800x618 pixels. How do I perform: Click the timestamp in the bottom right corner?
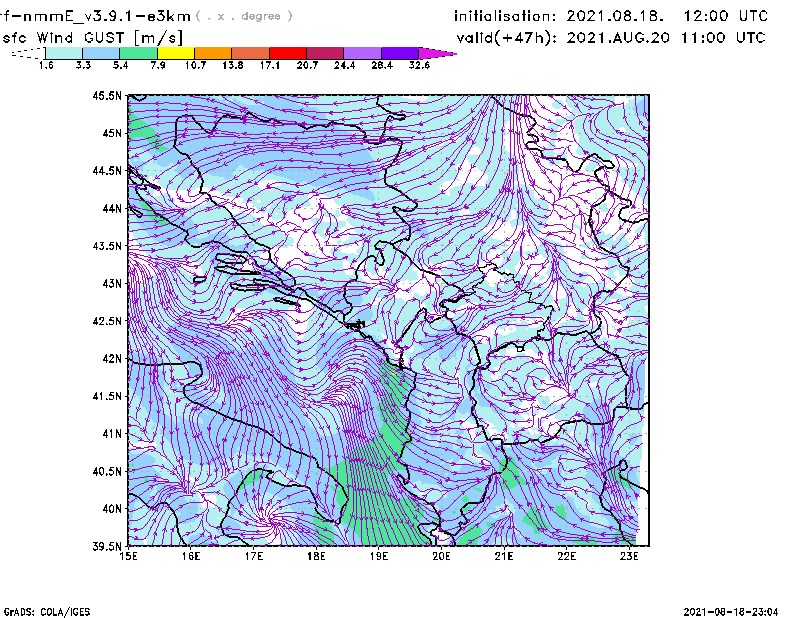[731, 610]
